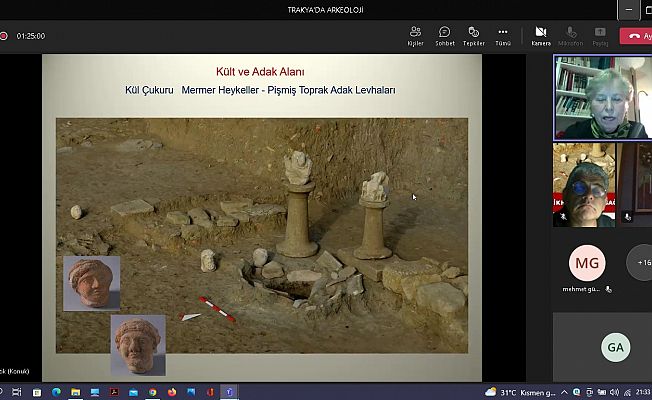Click the shared archaeology slide image
Viewport: 652px width, 400px height.
pyautogui.click(x=261, y=235)
